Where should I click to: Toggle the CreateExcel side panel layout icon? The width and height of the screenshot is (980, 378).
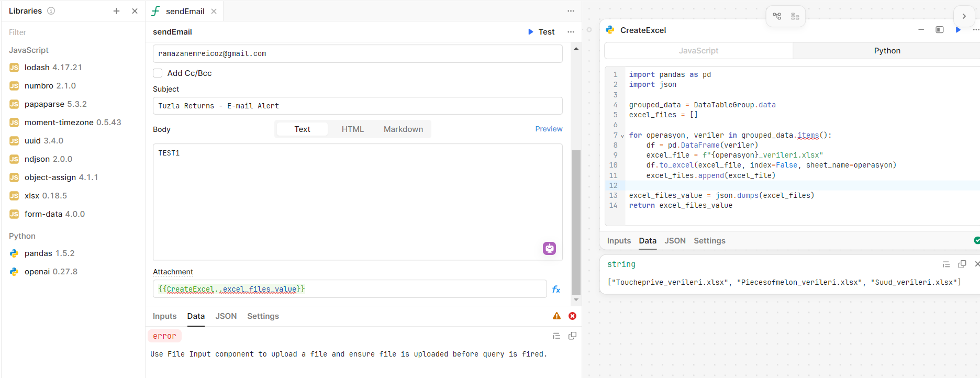coord(940,30)
